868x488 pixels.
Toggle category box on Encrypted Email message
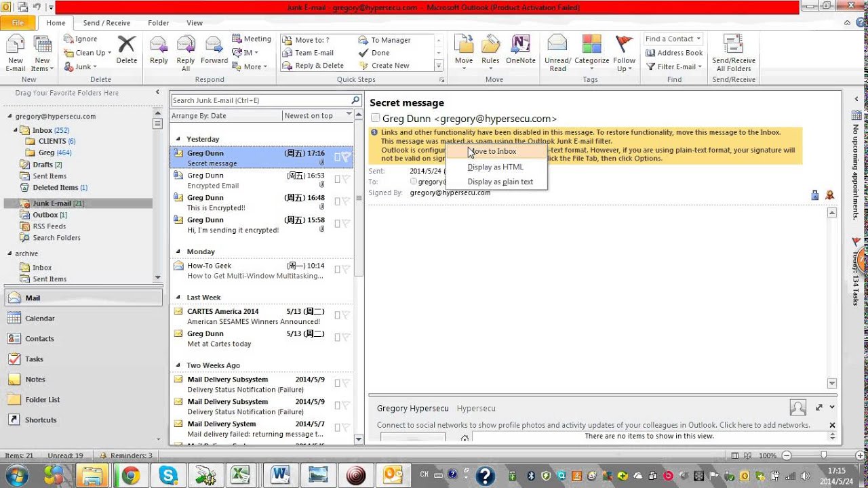[337, 180]
